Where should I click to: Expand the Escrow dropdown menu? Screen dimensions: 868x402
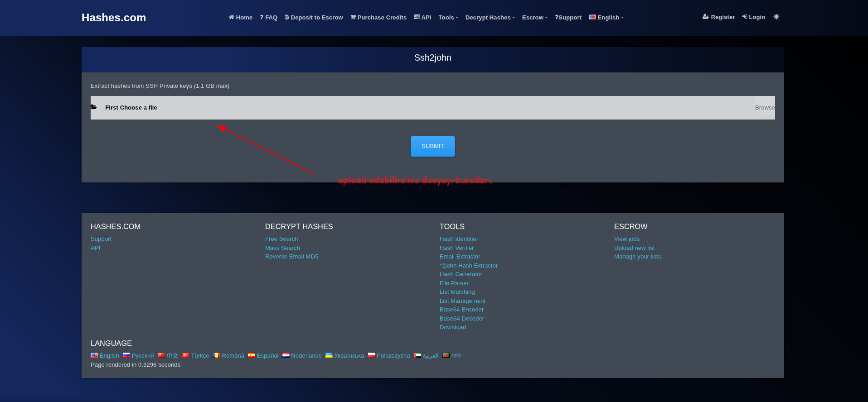535,17
